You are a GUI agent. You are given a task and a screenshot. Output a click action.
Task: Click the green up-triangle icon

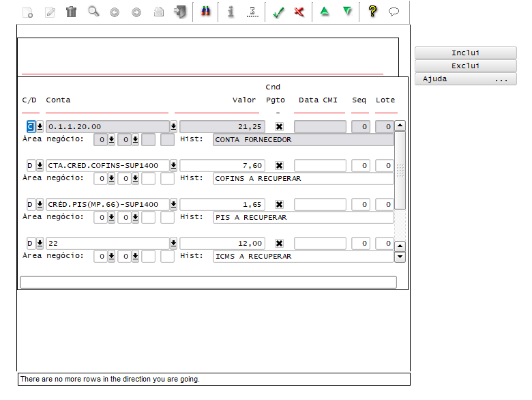pyautogui.click(x=325, y=11)
